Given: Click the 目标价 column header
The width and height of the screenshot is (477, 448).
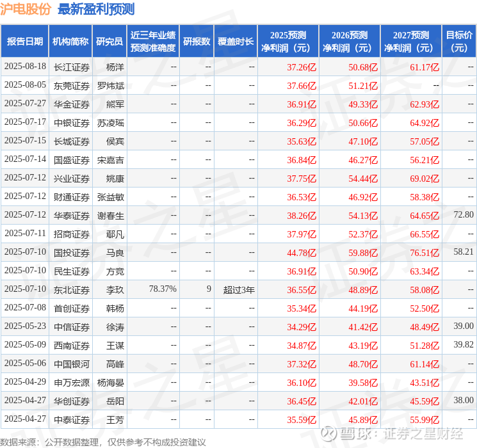Looking at the screenshot, I should tap(458, 41).
